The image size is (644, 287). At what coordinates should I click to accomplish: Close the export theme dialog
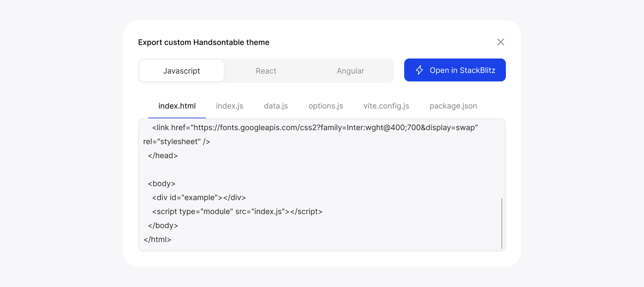pos(500,42)
